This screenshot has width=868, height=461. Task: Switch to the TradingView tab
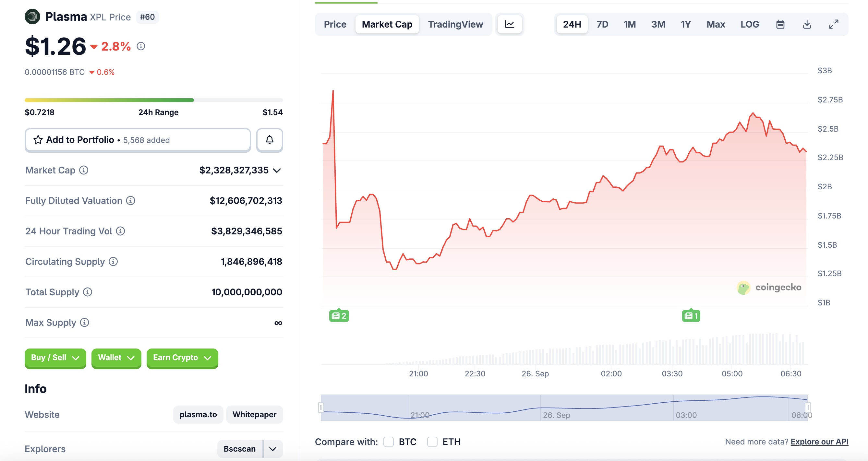coord(455,24)
